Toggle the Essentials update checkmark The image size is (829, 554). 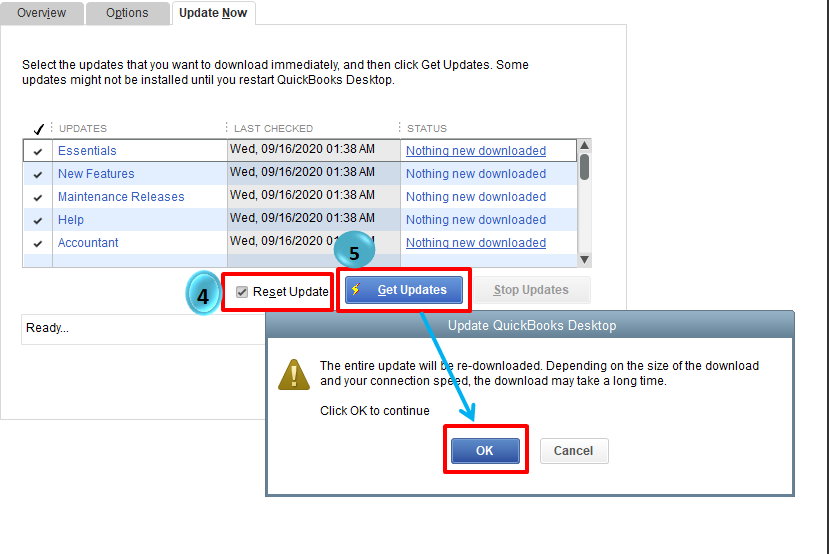[x=38, y=151]
